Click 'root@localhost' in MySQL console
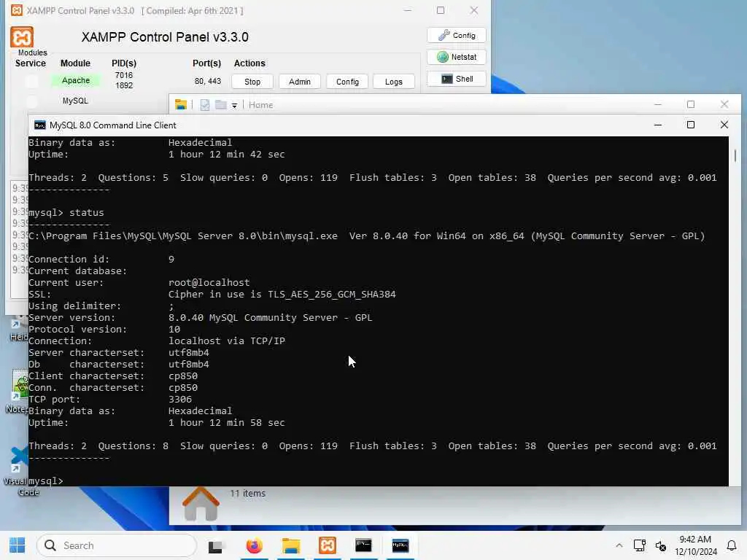This screenshot has width=747, height=560. click(209, 282)
